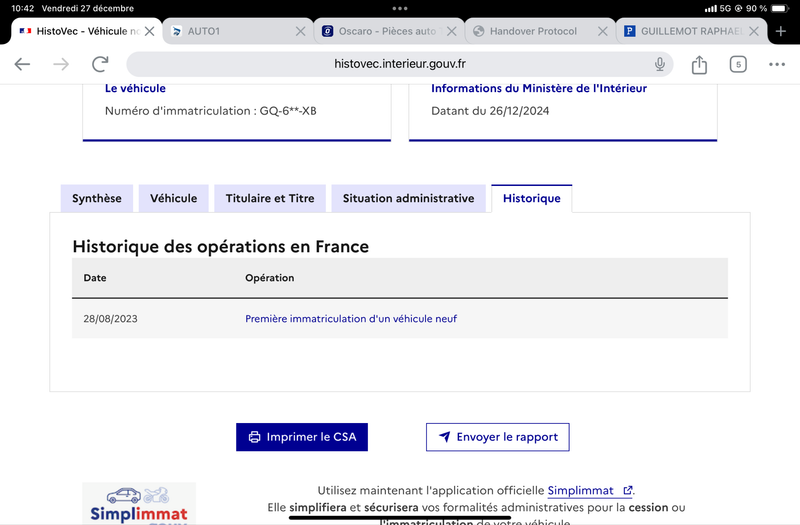Image resolution: width=800 pixels, height=525 pixels.
Task: Tap the histovec.interieur.gouv.fr address bar
Action: pos(399,64)
